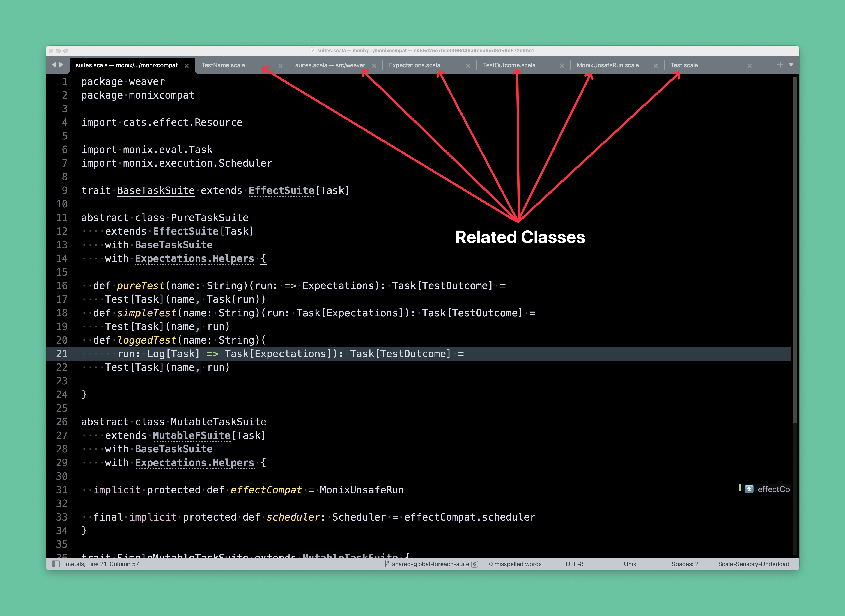Go to the previous tab arrow
Screen dimensions: 845x616
[54, 65]
